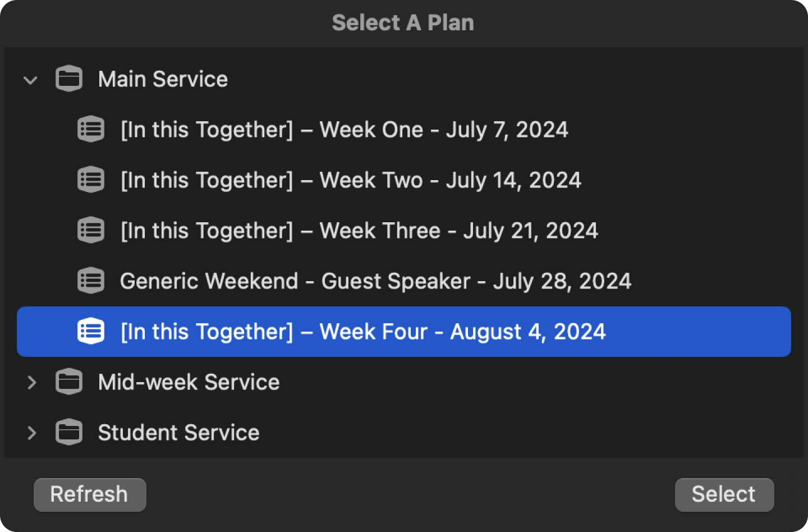Click the plan icon beside Week Three

[90, 230]
